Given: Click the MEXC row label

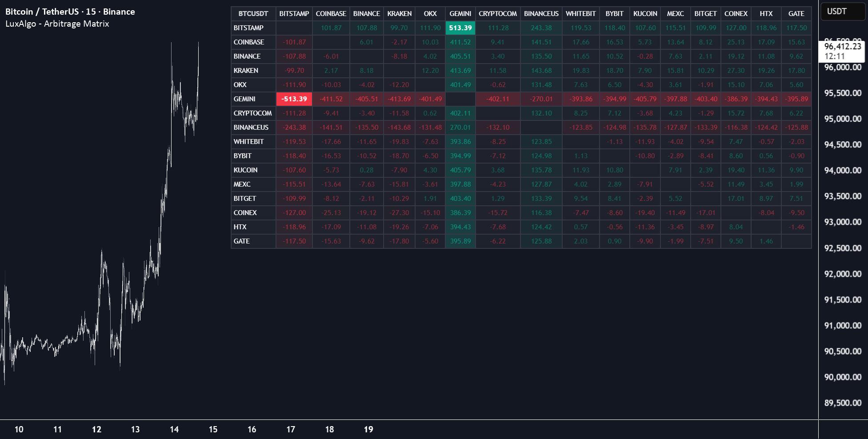Looking at the screenshot, I should pos(242,184).
